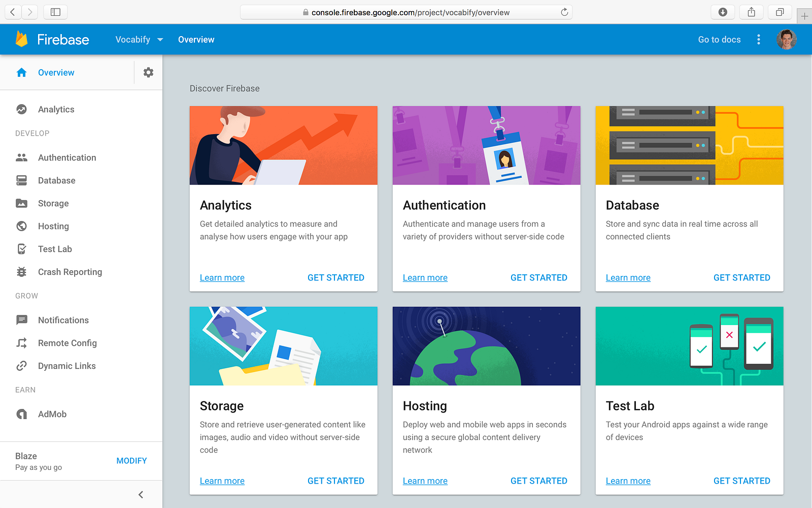Click the Safari address bar
This screenshot has width=812, height=508.
406,12
